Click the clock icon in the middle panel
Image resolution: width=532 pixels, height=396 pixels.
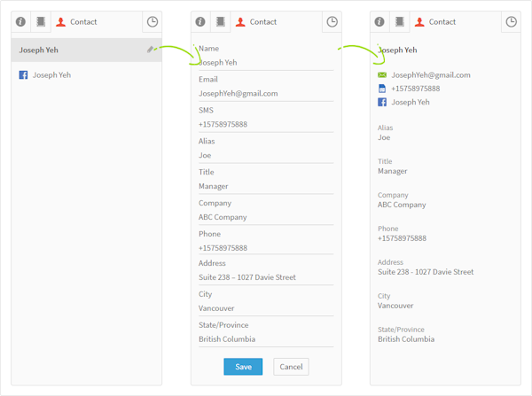point(332,21)
